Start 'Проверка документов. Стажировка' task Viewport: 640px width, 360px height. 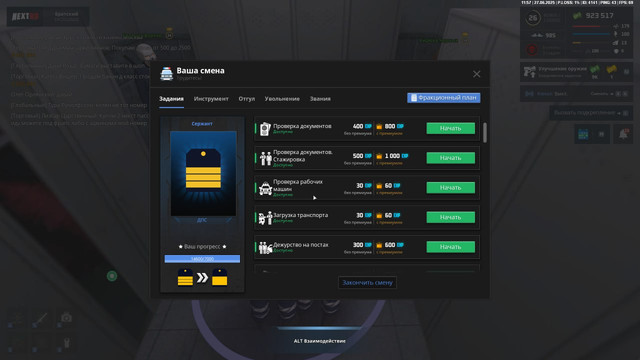click(451, 158)
